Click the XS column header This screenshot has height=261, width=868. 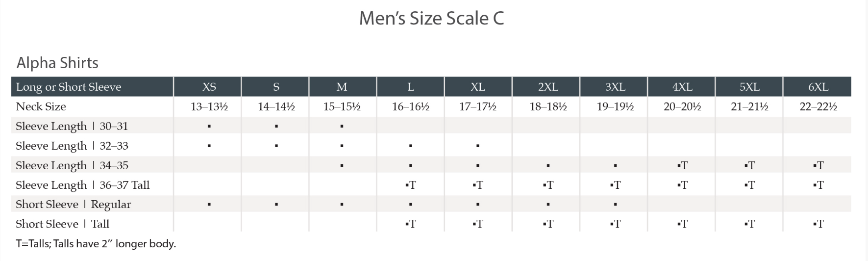point(209,87)
